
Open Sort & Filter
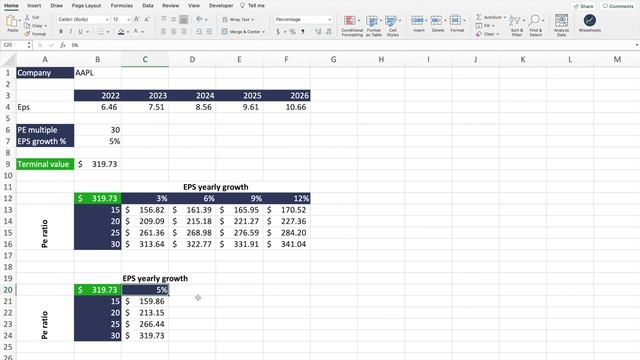click(x=516, y=26)
